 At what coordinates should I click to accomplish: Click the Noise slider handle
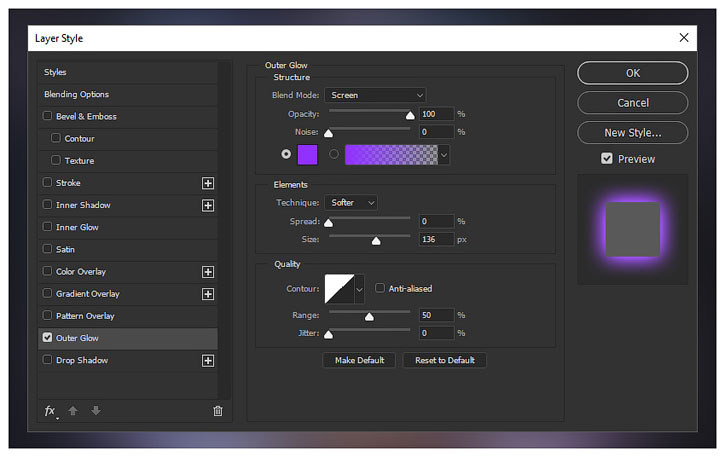pyautogui.click(x=328, y=134)
